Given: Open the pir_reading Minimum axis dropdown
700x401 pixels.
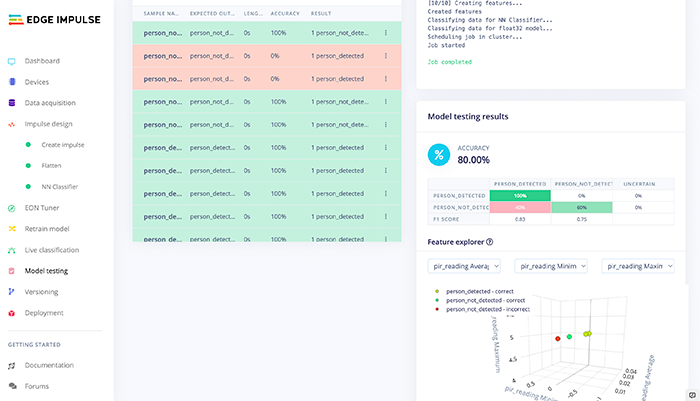Looking at the screenshot, I should (550, 266).
